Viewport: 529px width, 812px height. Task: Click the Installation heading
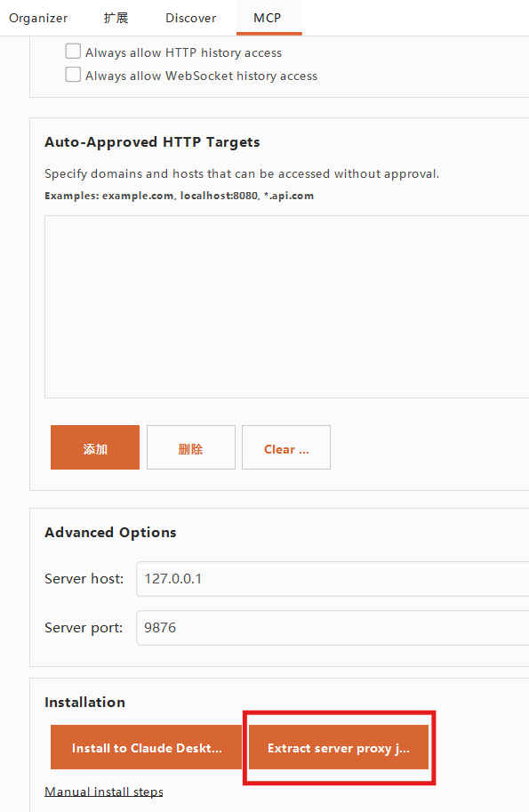pyautogui.click(x=84, y=703)
